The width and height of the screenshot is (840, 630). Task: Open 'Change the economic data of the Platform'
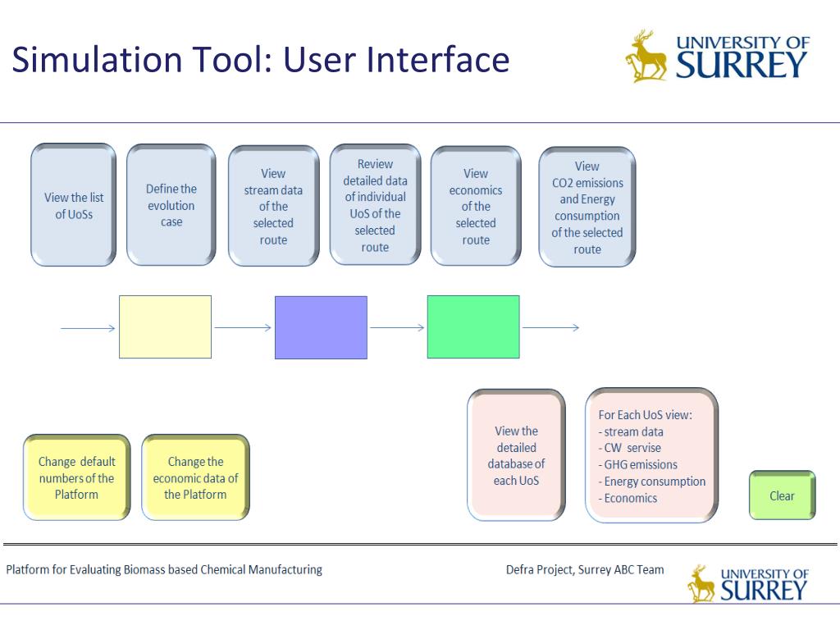coord(195,477)
